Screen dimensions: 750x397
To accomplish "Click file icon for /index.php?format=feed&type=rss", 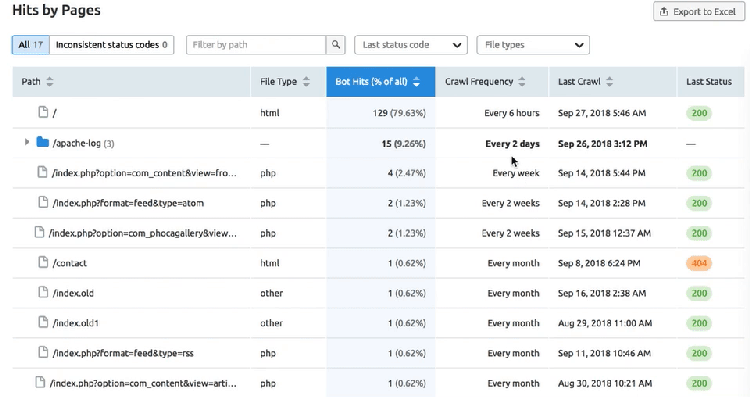I will click(x=43, y=353).
